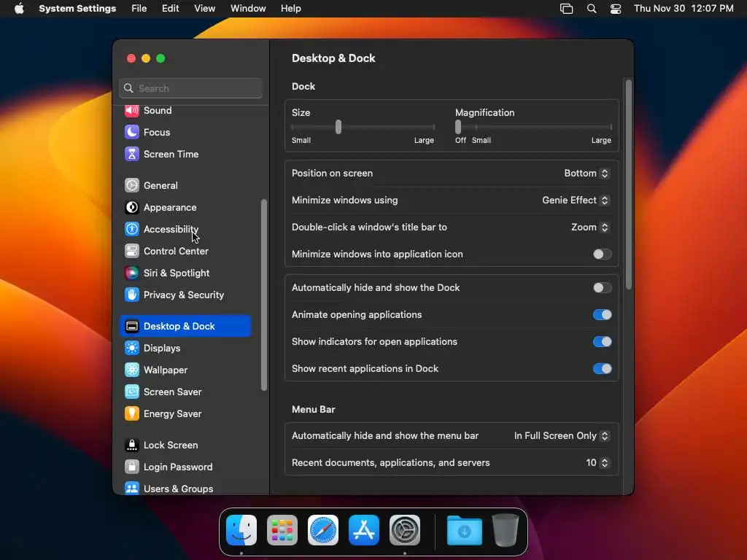Click System Settings icon in Dock
Image resolution: width=747 pixels, height=560 pixels.
[405, 530]
